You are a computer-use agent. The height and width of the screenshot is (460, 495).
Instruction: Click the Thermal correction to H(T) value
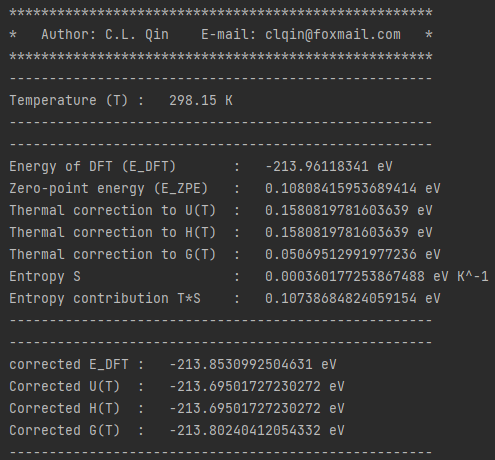tap(337, 232)
